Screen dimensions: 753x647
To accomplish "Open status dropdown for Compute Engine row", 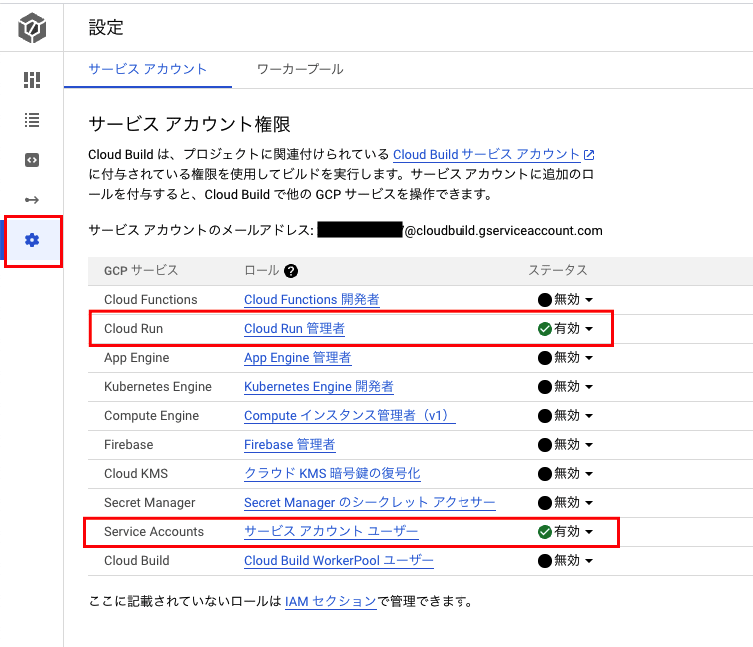I will (x=565, y=415).
